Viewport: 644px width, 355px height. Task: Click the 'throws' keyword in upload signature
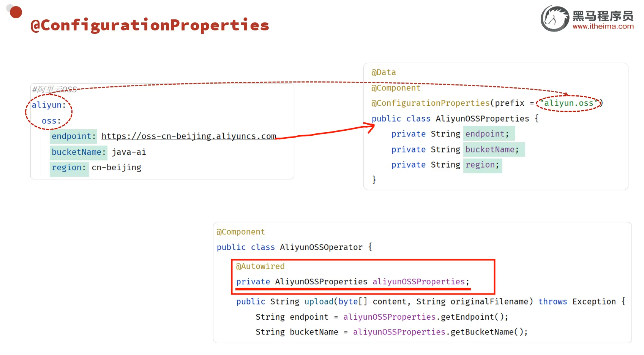point(552,301)
